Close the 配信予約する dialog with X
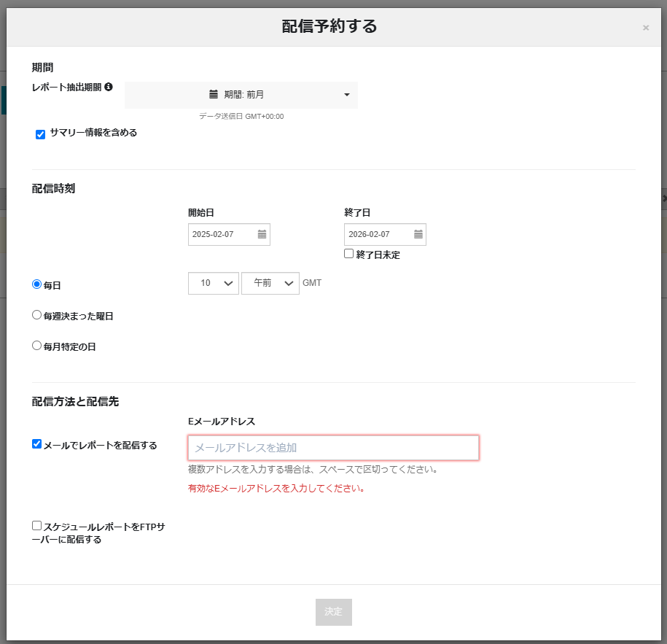This screenshot has height=644, width=667. tap(645, 28)
